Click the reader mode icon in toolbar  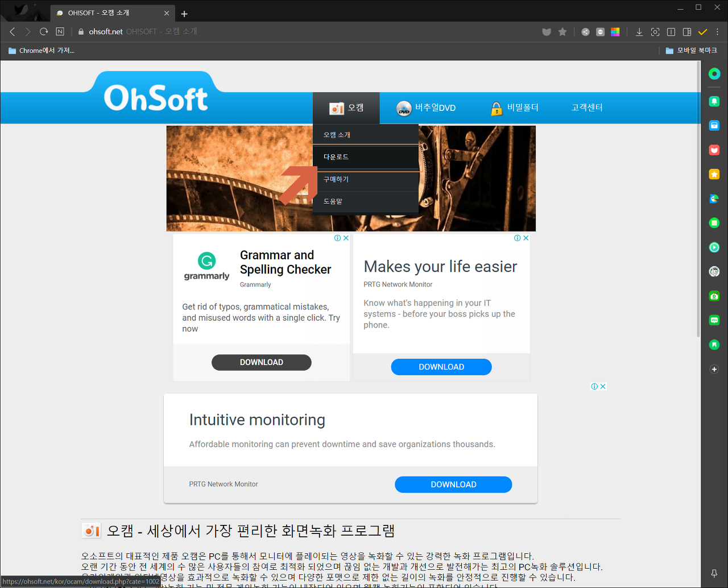pos(671,32)
